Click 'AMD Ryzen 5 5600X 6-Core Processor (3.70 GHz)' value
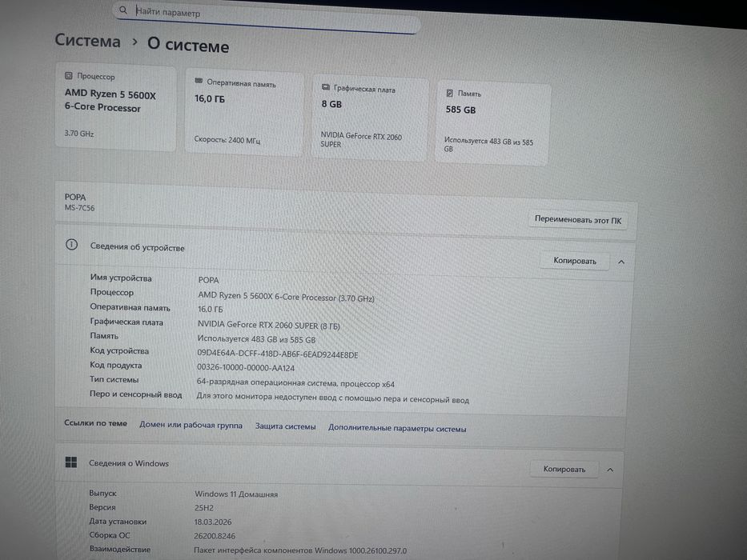This screenshot has width=747, height=560. [x=287, y=297]
